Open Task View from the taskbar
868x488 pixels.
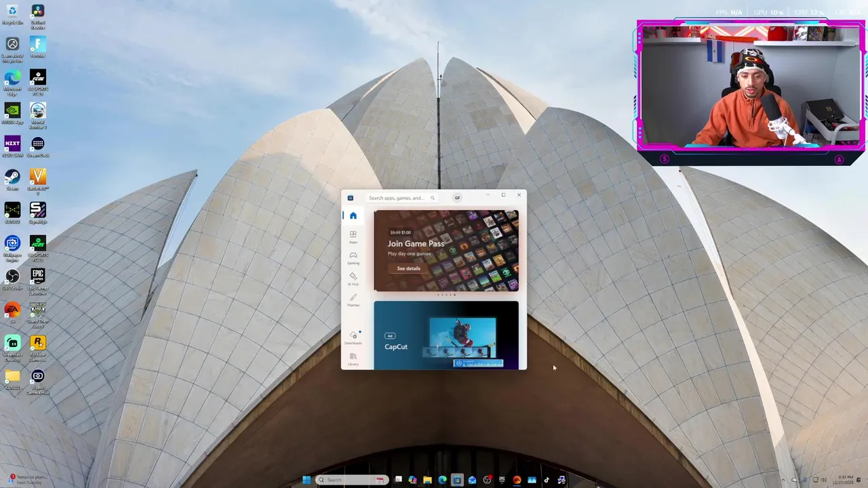pos(398,479)
